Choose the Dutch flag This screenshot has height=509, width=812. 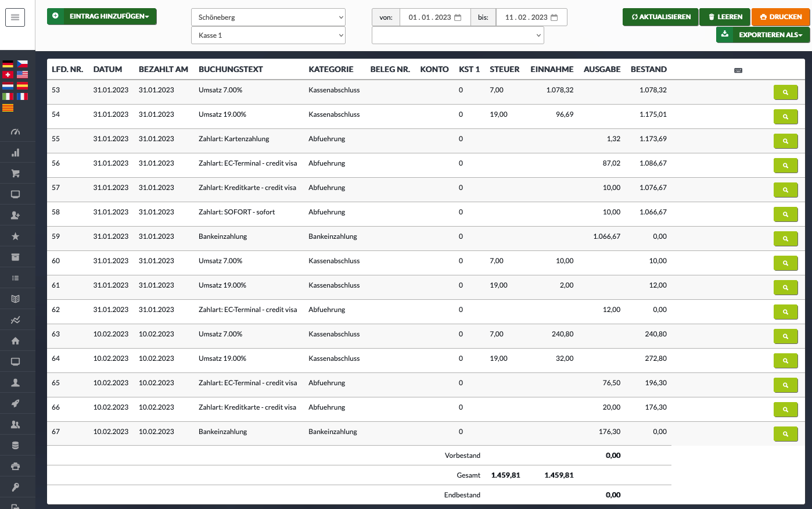tap(8, 85)
